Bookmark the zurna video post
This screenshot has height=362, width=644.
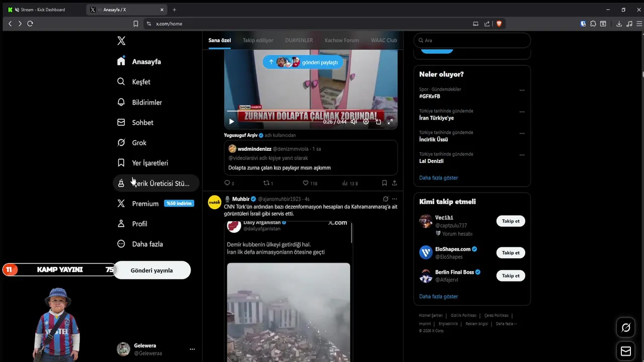pyautogui.click(x=384, y=184)
